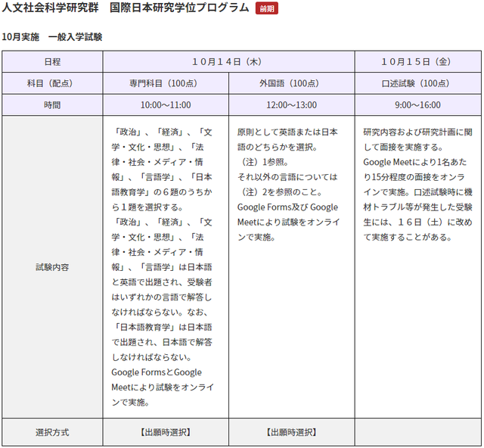The width and height of the screenshot is (484, 448).
Task: Select the 外国語(100点) cell
Action: pyautogui.click(x=292, y=83)
